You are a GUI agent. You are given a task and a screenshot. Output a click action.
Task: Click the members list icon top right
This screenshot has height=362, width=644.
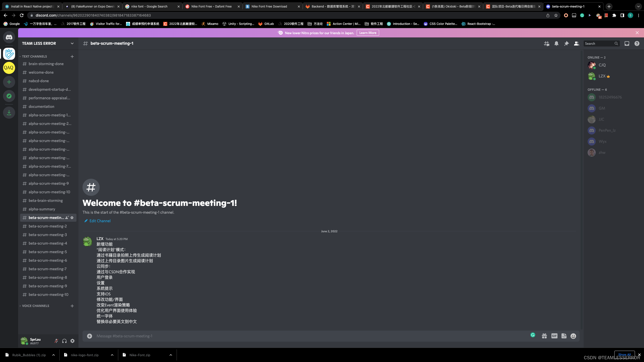(x=577, y=43)
